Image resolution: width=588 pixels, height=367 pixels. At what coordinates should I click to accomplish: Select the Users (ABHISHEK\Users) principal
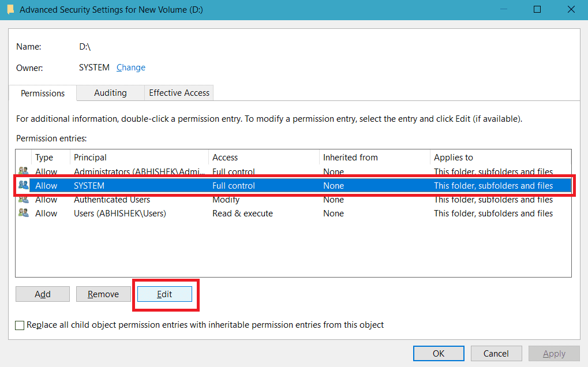point(119,214)
